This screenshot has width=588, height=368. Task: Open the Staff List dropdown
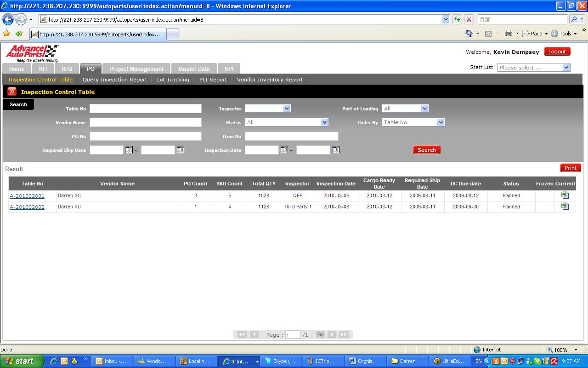click(x=566, y=68)
